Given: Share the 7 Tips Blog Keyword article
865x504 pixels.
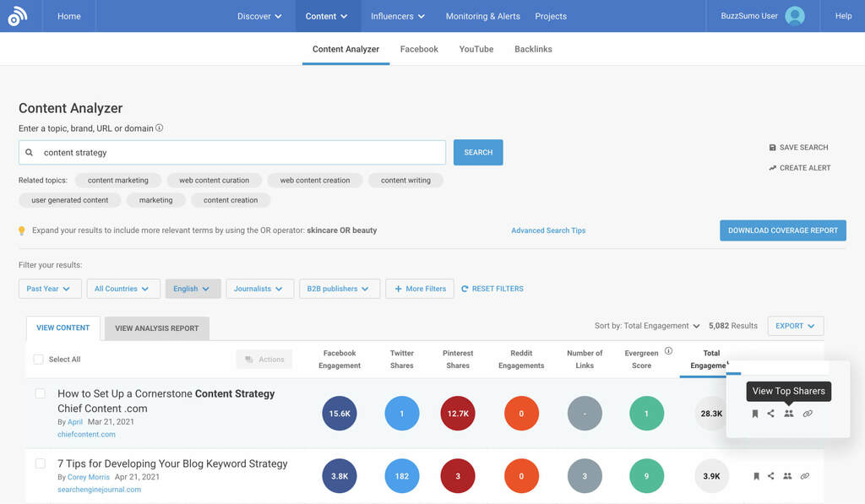Looking at the screenshot, I should point(770,476).
